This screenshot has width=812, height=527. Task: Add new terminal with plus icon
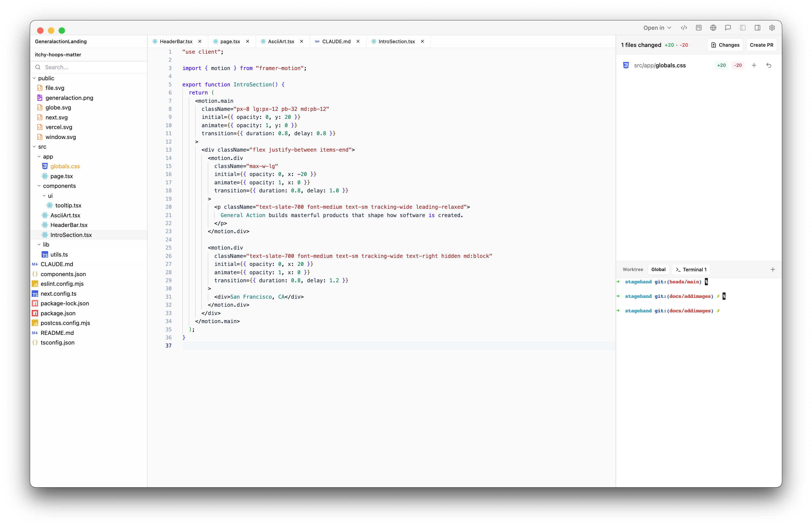click(773, 270)
